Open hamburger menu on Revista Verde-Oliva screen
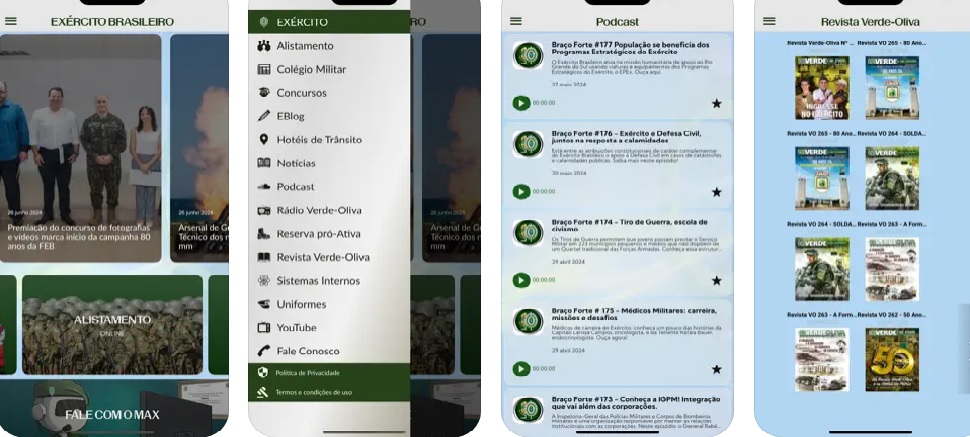This screenshot has height=437, width=970. [769, 21]
